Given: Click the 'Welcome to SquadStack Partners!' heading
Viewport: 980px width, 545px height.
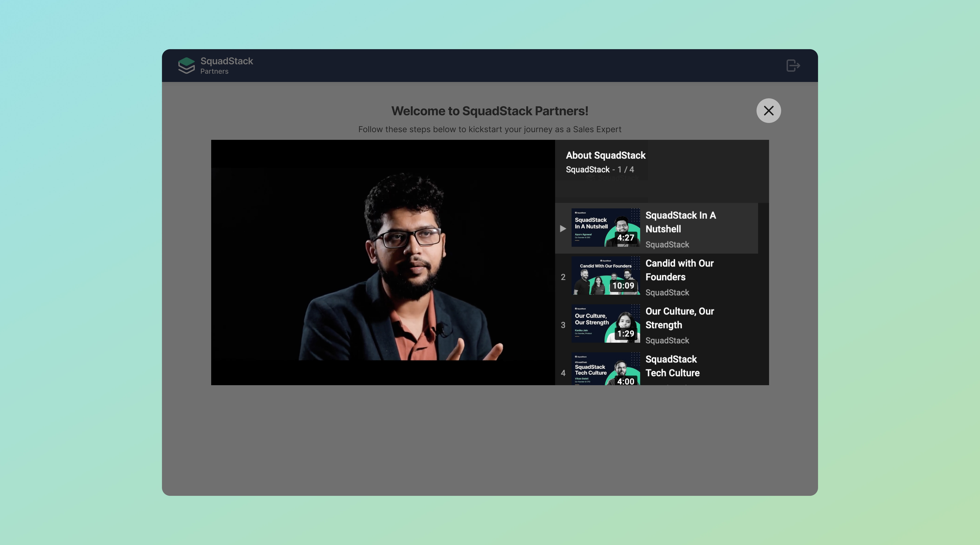Looking at the screenshot, I should click(490, 111).
